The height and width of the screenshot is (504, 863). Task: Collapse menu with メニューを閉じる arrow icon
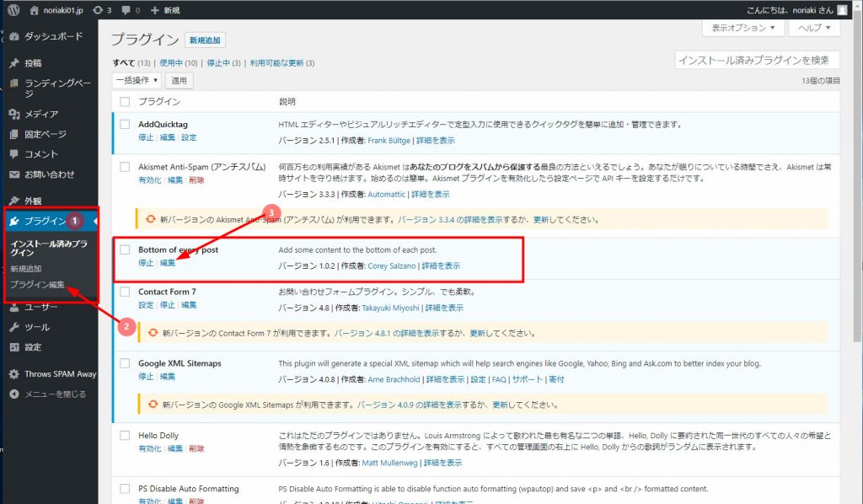click(14, 394)
